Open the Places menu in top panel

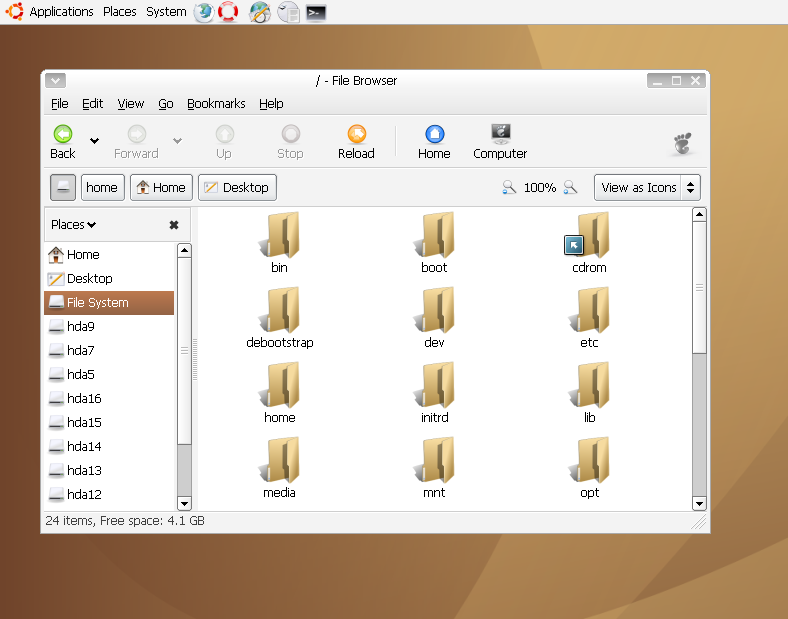point(120,12)
